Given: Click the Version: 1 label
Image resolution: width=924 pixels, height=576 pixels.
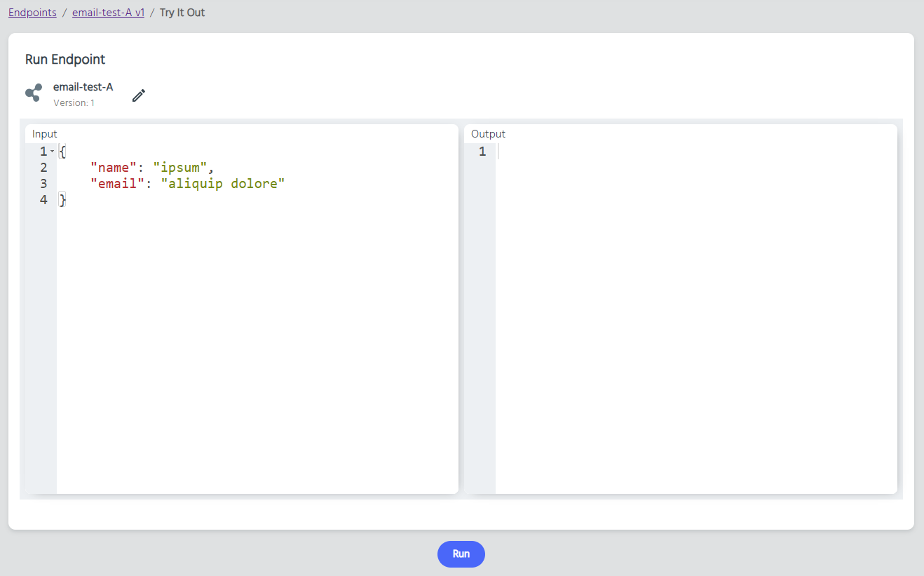Looking at the screenshot, I should tap(74, 103).
